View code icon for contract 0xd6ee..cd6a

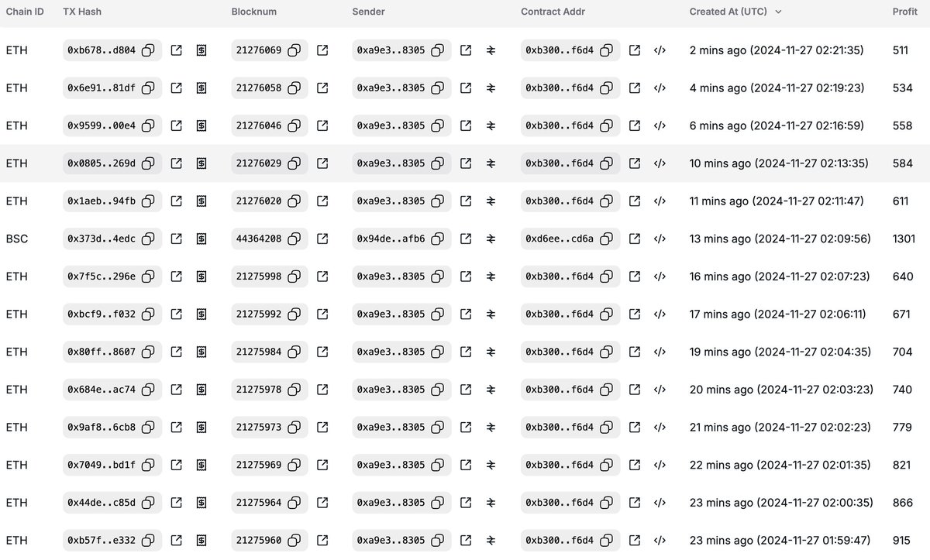(x=660, y=239)
